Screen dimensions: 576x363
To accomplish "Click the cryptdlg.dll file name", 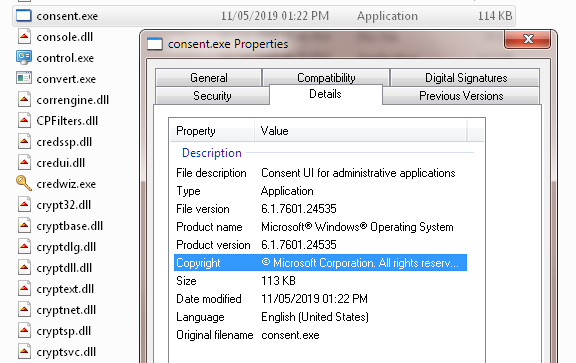I will pyautogui.click(x=66, y=247).
